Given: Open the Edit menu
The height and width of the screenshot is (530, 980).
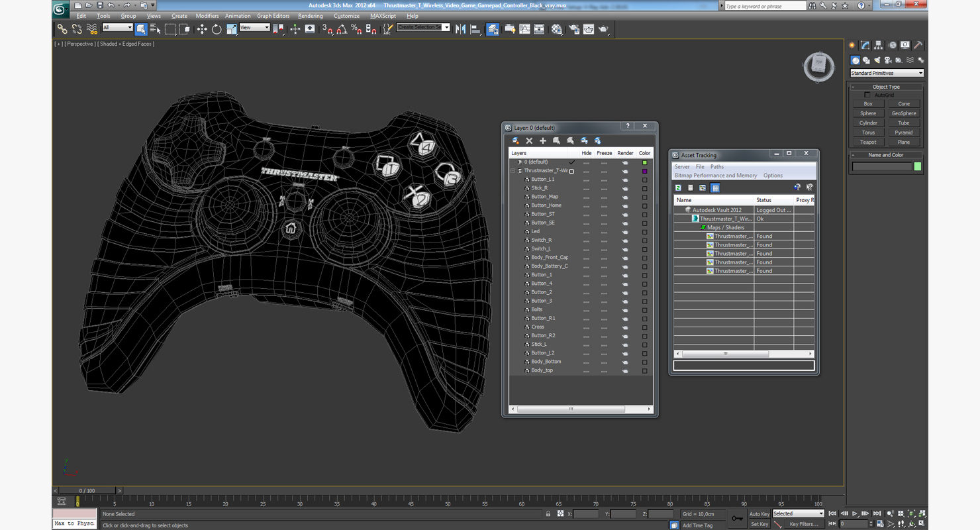Looking at the screenshot, I should (x=81, y=16).
